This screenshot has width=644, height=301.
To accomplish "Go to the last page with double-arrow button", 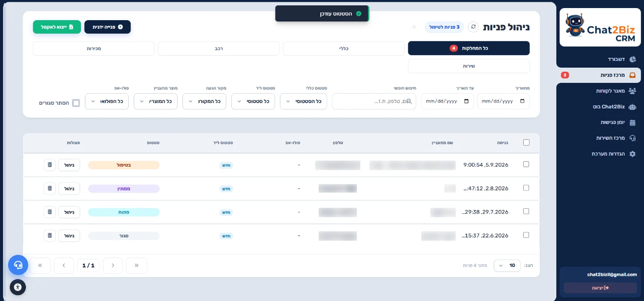I will tap(40, 266).
